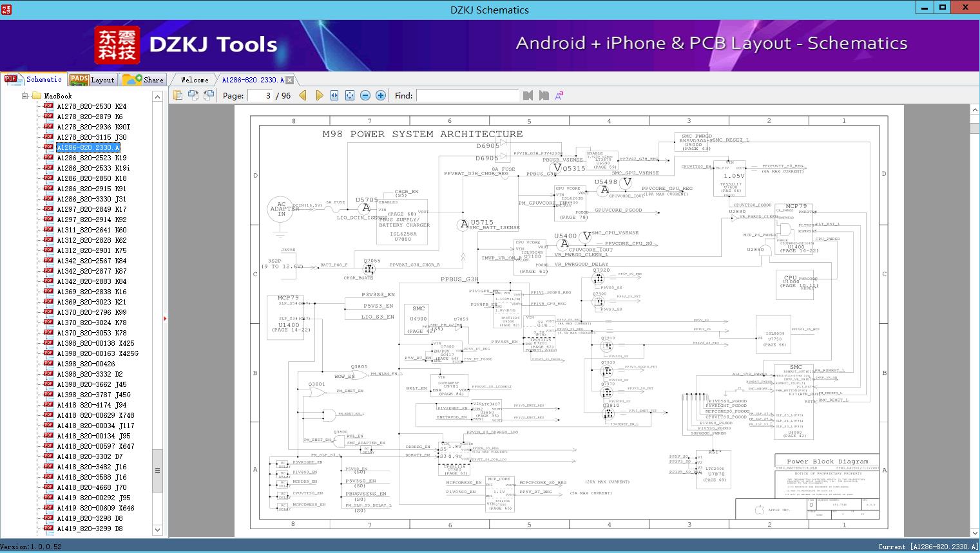This screenshot has width=980, height=553.
Task: Open A1369_820-2838 K16 schematic
Action: [91, 292]
